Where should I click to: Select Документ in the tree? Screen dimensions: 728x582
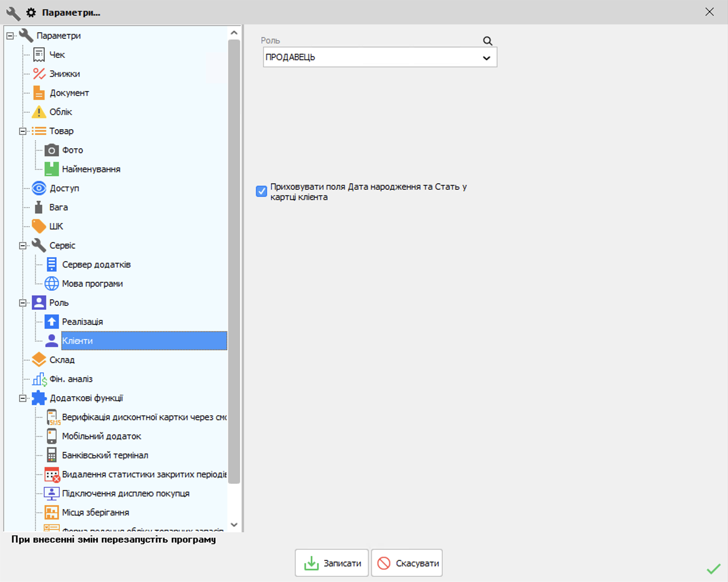click(x=69, y=93)
